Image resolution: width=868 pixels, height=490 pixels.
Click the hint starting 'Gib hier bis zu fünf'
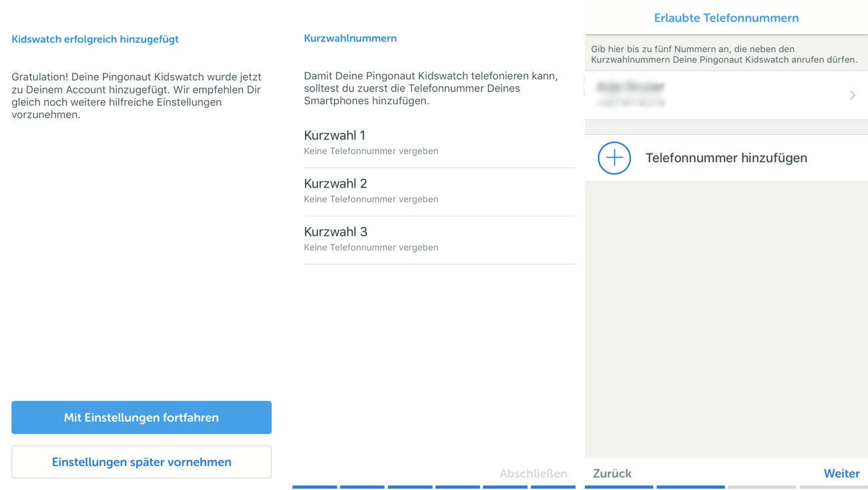tap(724, 54)
